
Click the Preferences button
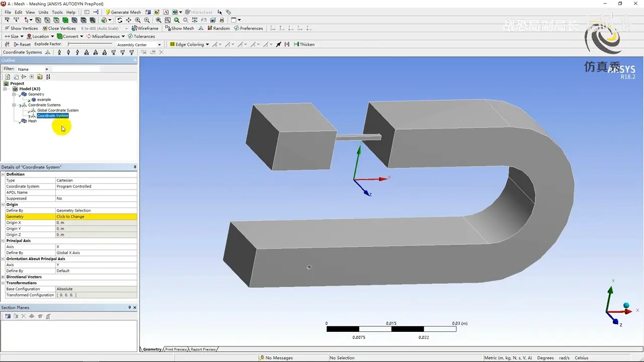point(249,28)
